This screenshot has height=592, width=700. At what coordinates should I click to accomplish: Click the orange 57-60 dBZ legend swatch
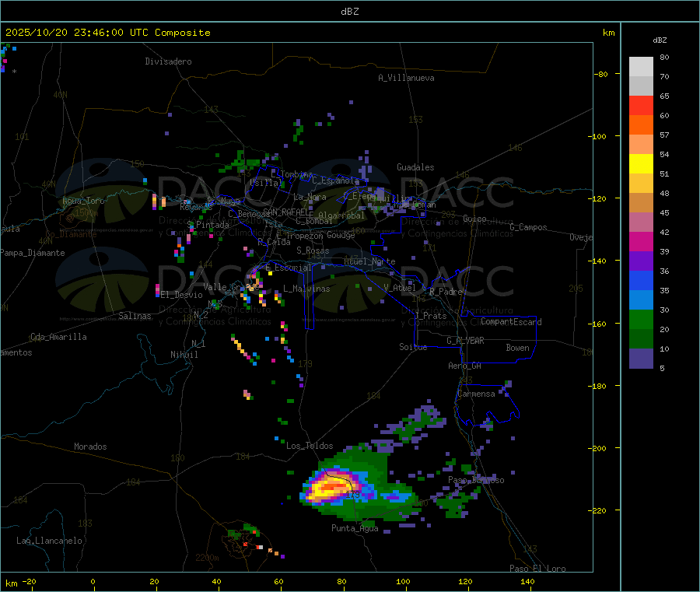tap(641, 125)
